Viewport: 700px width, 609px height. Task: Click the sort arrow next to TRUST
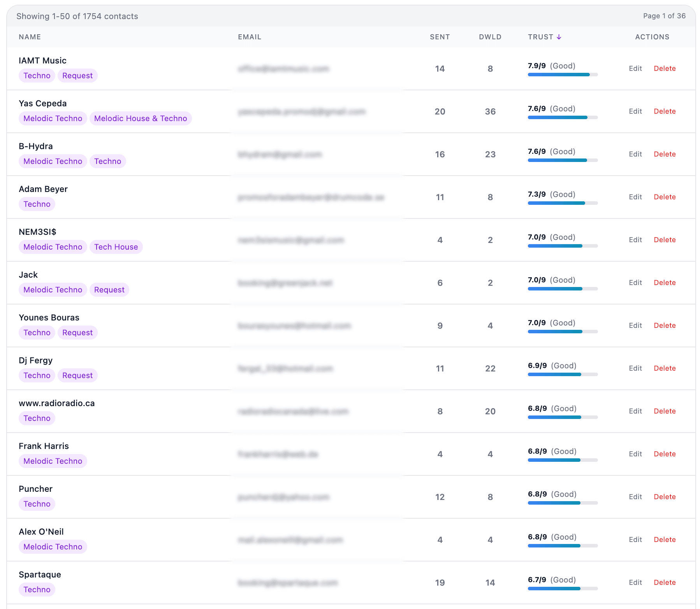point(559,37)
